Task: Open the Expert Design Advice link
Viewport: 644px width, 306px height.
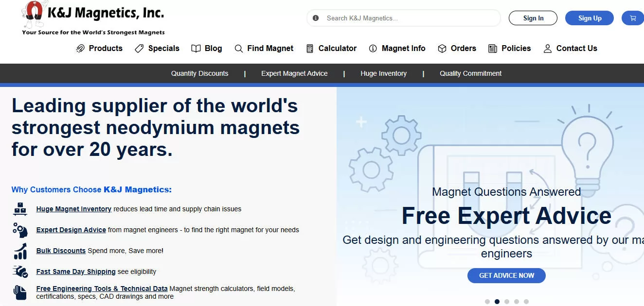Action: 71,230
